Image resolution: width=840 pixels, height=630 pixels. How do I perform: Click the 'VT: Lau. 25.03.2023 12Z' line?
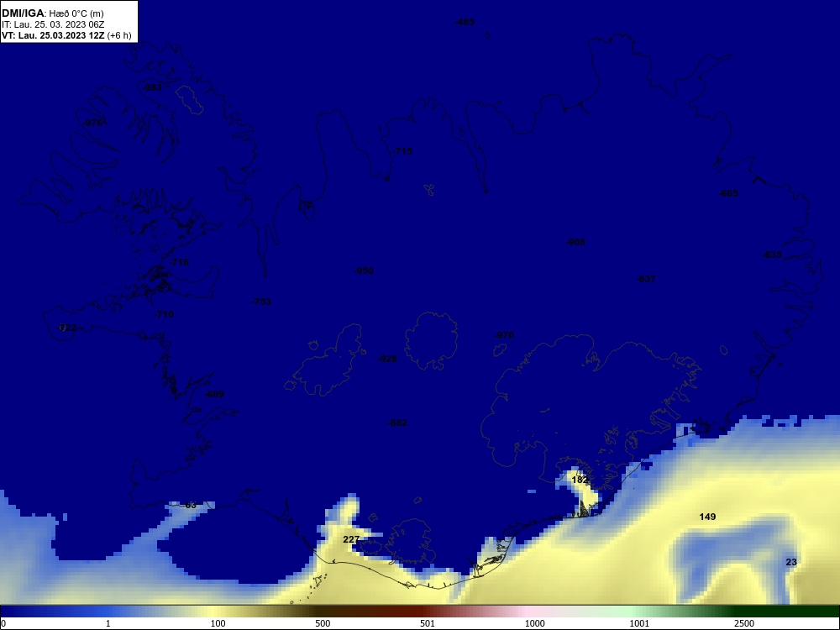tap(53, 36)
